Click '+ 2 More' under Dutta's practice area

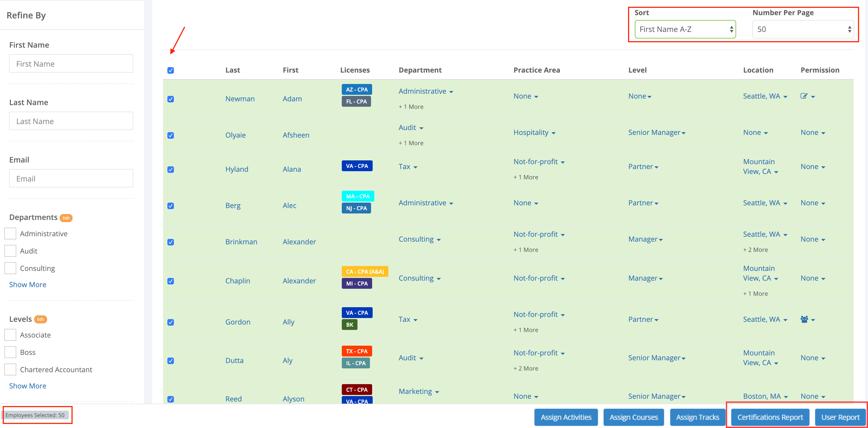click(526, 369)
